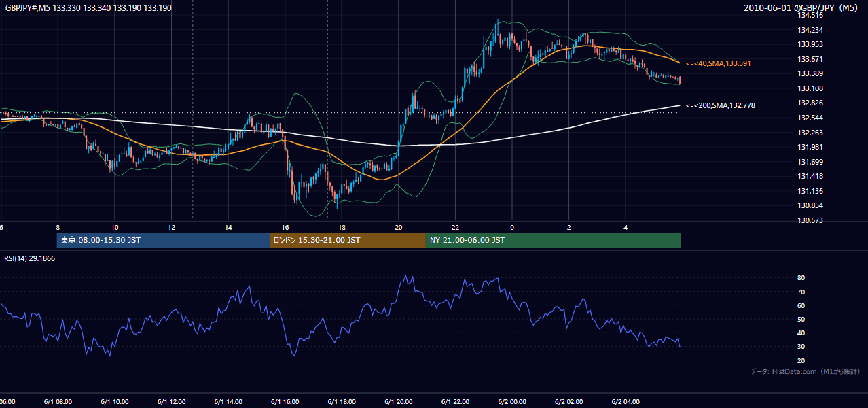
Task: Open the HistData.com data credit text
Action: pos(805,371)
